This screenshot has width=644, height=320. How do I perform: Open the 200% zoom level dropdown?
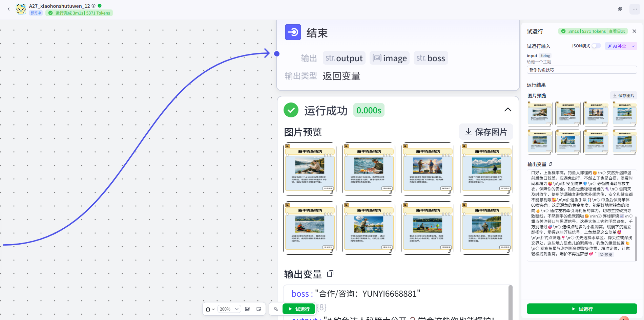[229, 309]
